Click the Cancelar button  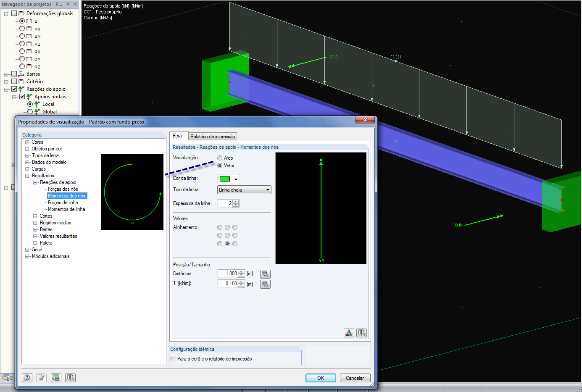pyautogui.click(x=355, y=378)
